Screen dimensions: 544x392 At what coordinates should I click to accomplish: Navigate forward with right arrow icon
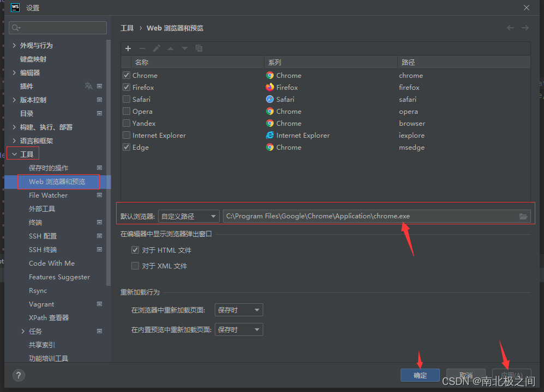click(x=525, y=28)
